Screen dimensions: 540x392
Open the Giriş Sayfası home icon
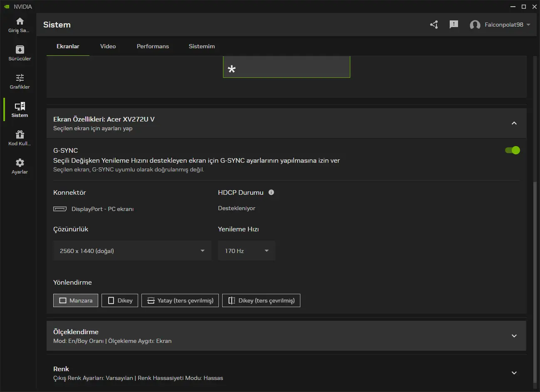20,21
